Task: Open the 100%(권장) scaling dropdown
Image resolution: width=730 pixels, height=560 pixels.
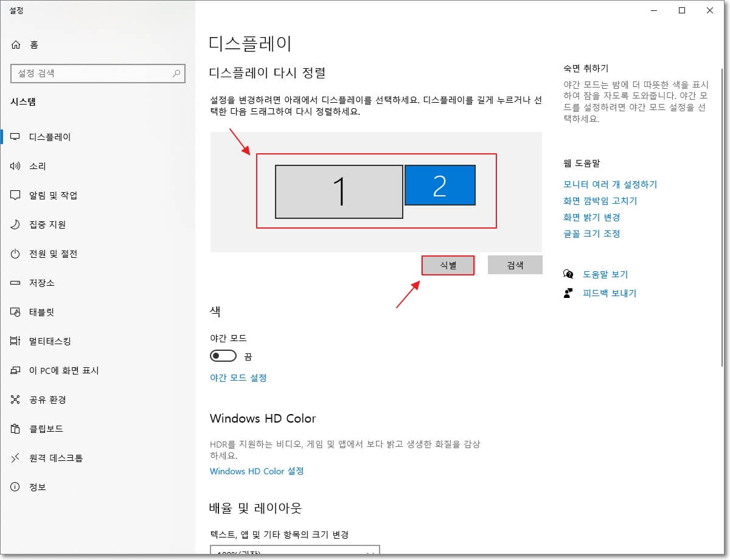Action: click(294, 554)
